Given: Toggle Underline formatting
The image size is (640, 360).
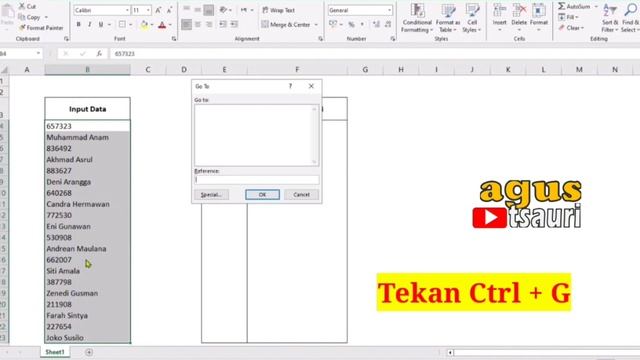Looking at the screenshot, I should click(101, 24).
